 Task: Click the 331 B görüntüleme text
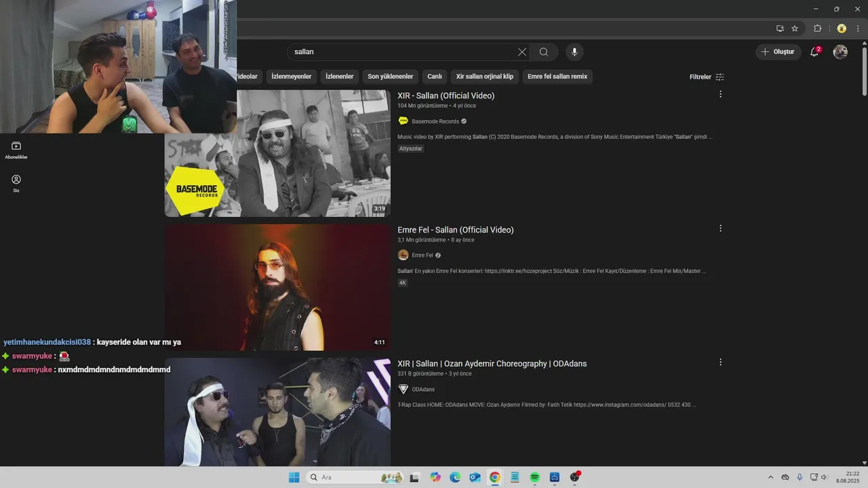point(420,373)
